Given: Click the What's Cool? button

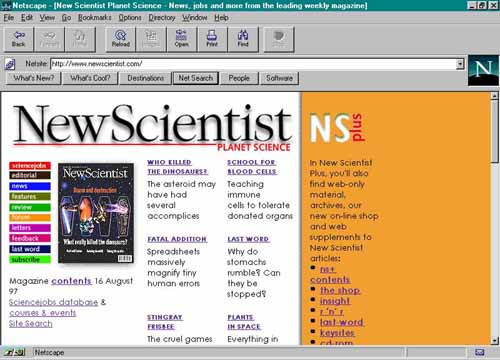Looking at the screenshot, I should pyautogui.click(x=90, y=78).
